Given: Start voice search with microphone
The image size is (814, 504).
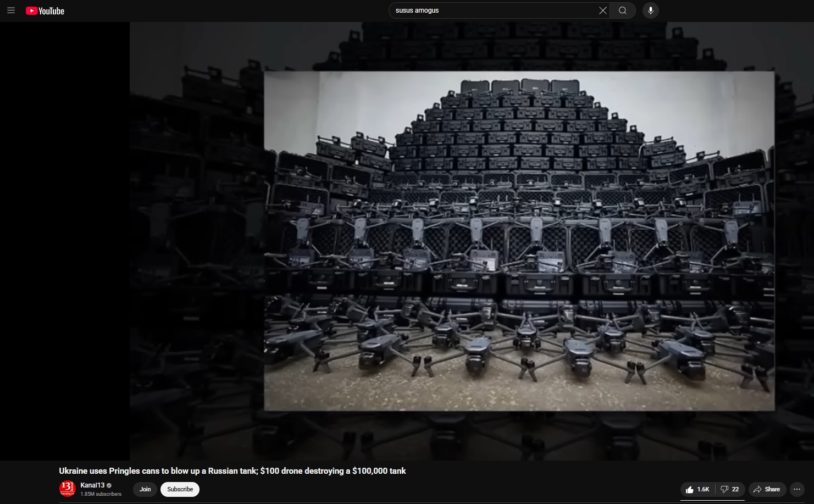Looking at the screenshot, I should 651,10.
